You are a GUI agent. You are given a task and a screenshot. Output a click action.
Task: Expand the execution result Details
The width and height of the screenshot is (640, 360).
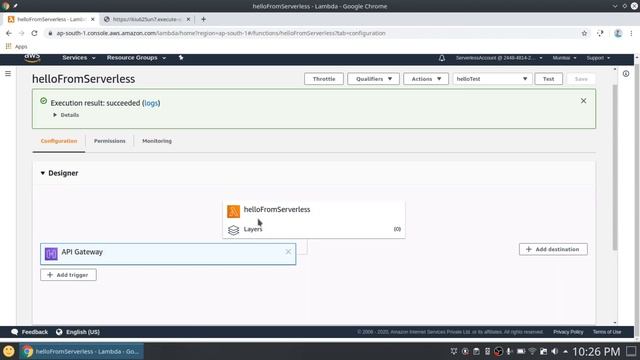[66, 115]
